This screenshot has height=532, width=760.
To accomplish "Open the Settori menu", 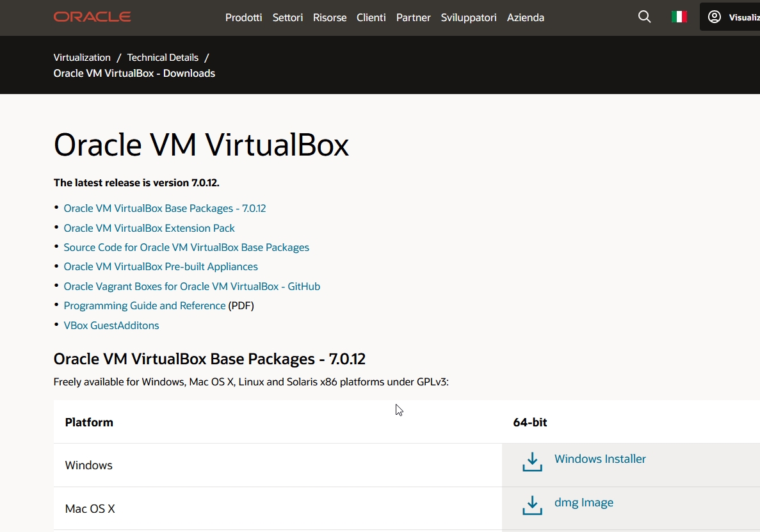I will click(x=287, y=17).
